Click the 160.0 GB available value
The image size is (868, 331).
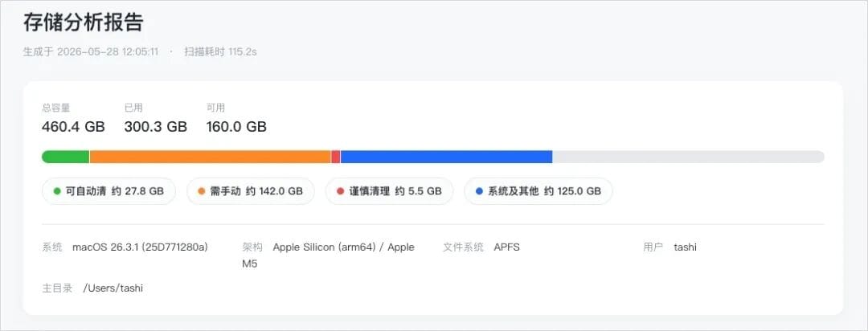coord(236,127)
